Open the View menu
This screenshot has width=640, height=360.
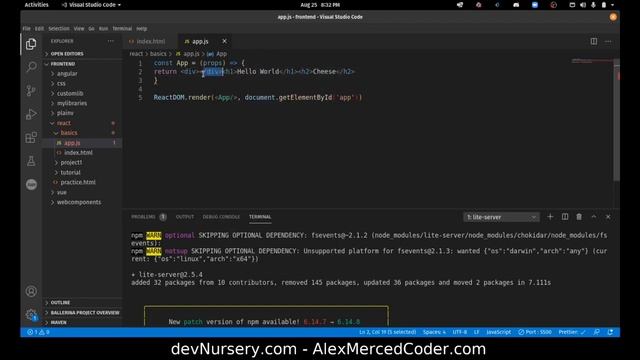[79, 29]
